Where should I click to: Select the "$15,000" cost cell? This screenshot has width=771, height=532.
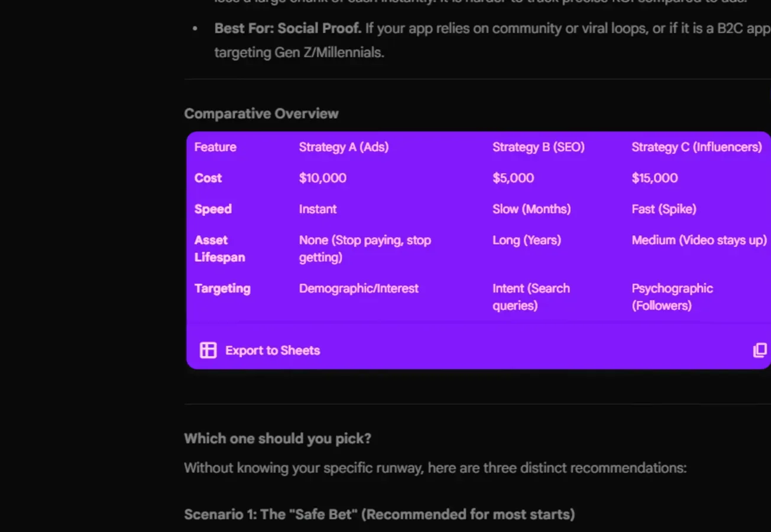pos(655,178)
